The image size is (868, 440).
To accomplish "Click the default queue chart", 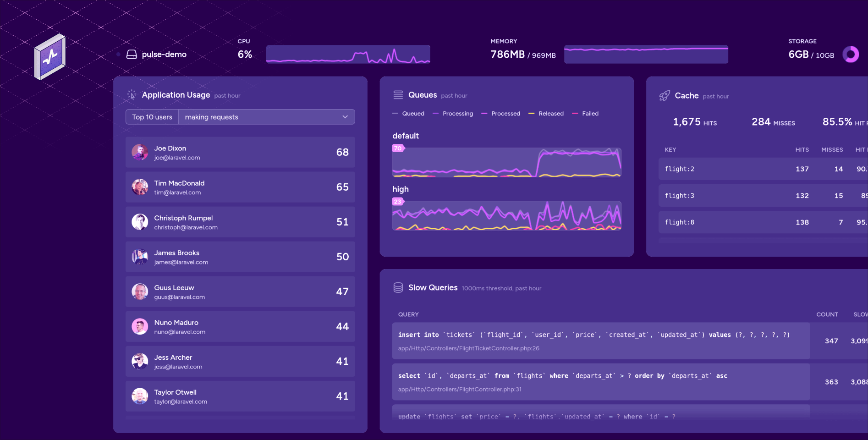I will (x=506, y=162).
